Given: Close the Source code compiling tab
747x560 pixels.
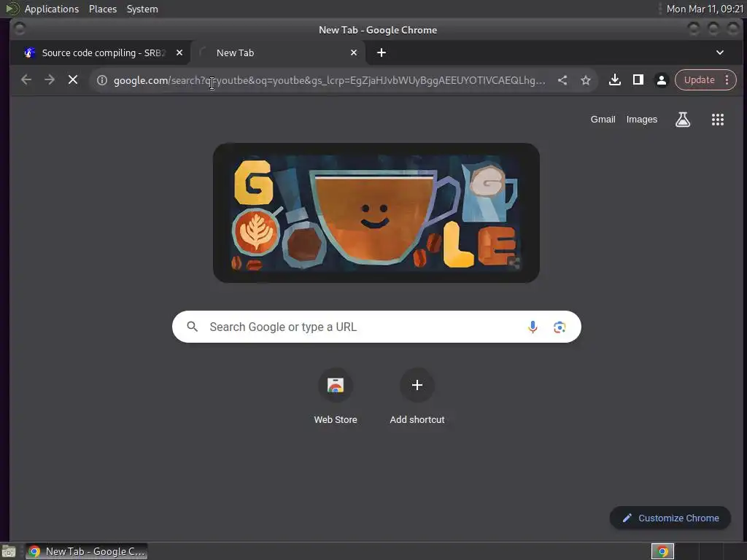Looking at the screenshot, I should 179,52.
